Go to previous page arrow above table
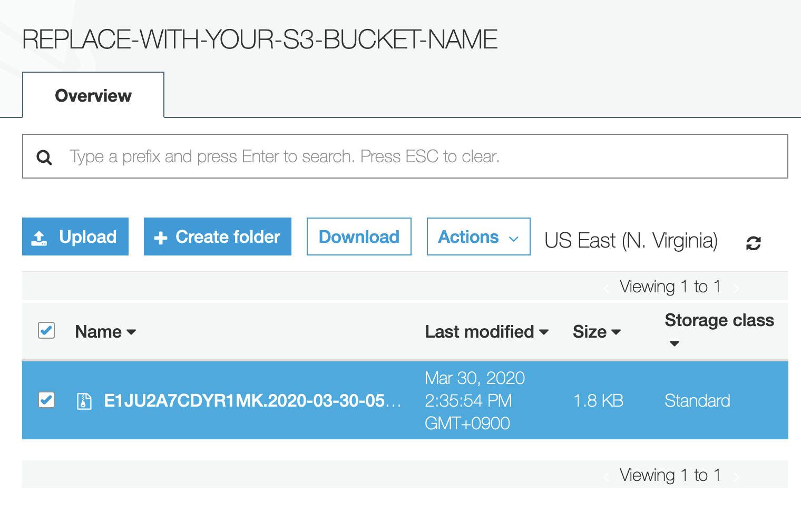Image resolution: width=801 pixels, height=532 pixels. click(x=606, y=288)
